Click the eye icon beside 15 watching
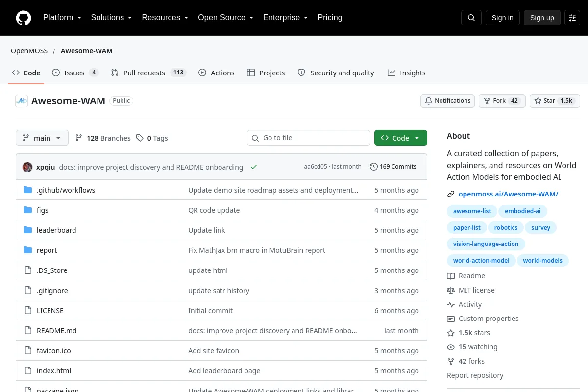 click(x=451, y=347)
